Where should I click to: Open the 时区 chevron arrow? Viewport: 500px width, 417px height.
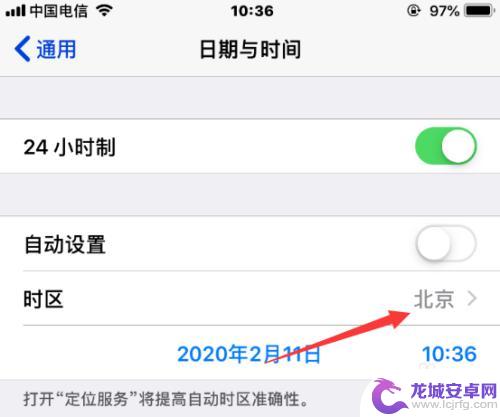coord(472,299)
